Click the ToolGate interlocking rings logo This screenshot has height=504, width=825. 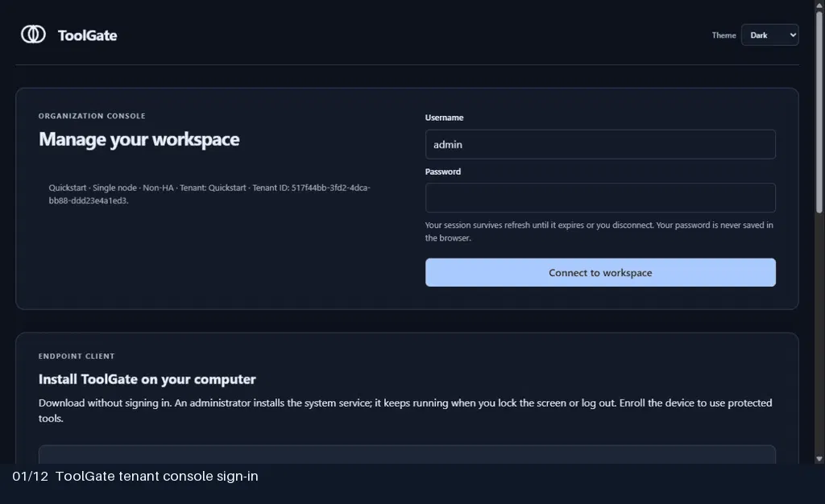(x=33, y=35)
